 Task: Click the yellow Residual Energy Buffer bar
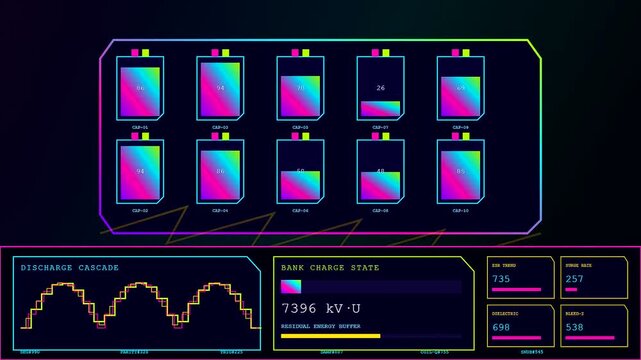click(x=331, y=336)
